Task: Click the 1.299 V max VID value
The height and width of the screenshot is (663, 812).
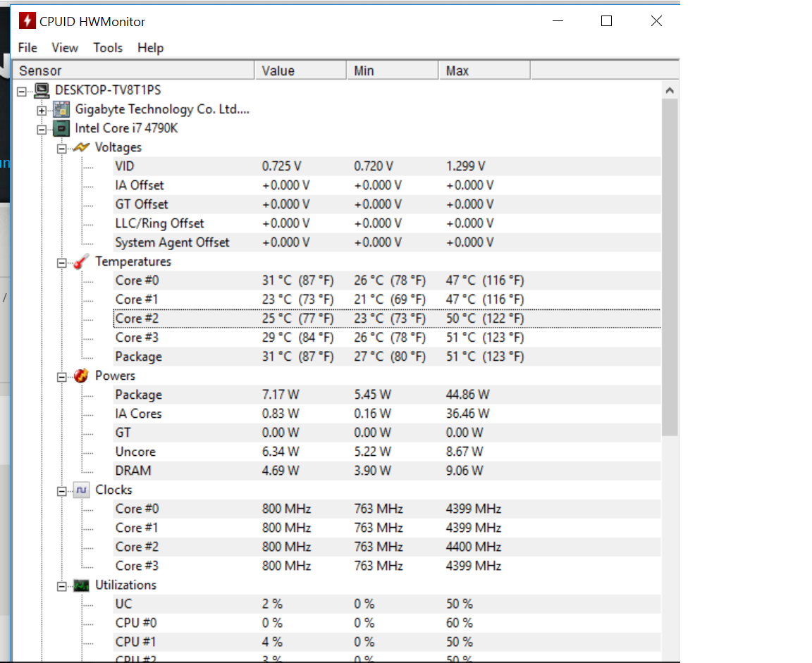Action: tap(465, 166)
